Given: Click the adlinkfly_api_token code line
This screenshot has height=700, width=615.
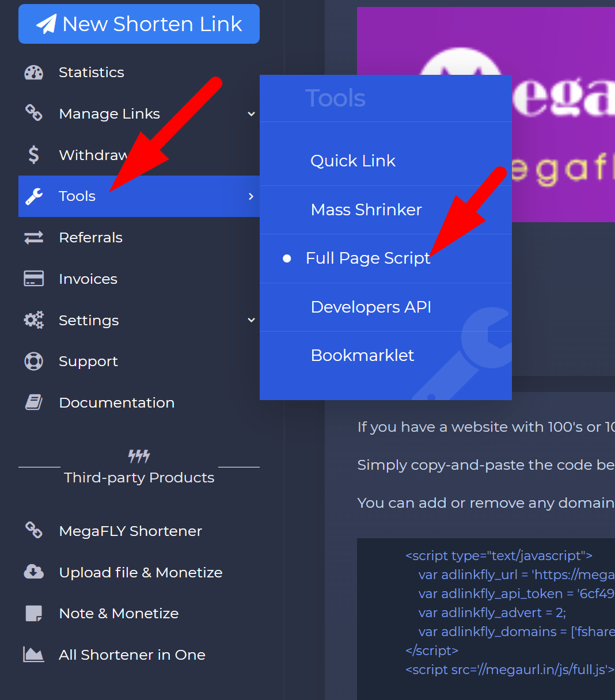Looking at the screenshot, I should coord(517,594).
